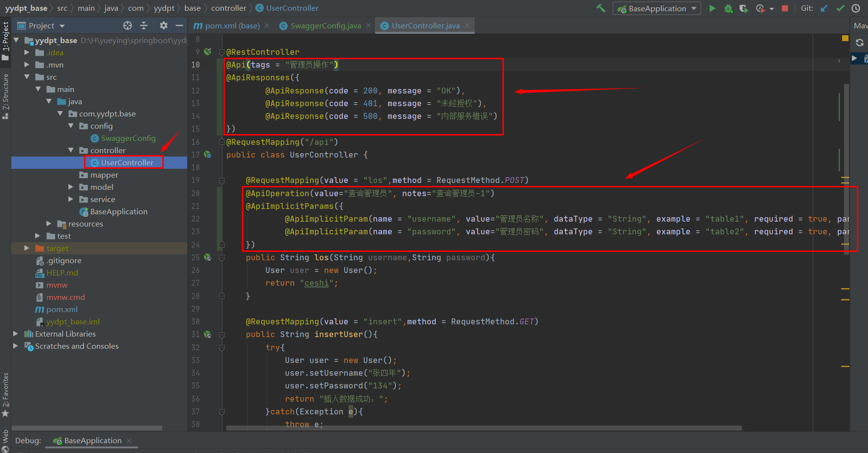The image size is (868, 453).
Task: Hide the Project panel with minus icon
Action: pos(179,25)
